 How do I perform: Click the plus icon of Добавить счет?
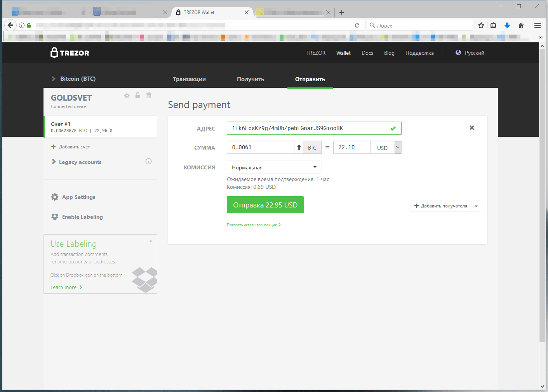click(54, 146)
